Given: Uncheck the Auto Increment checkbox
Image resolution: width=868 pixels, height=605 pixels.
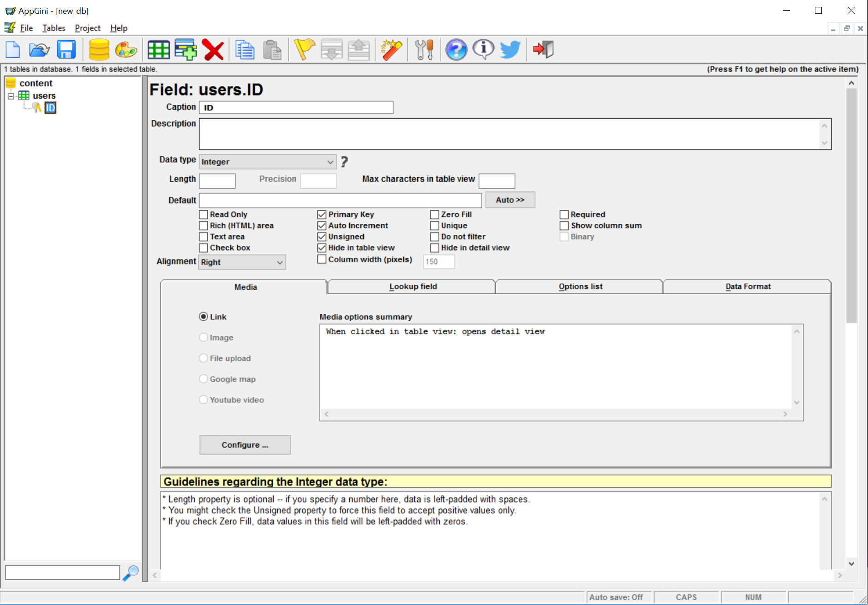Looking at the screenshot, I should point(322,226).
